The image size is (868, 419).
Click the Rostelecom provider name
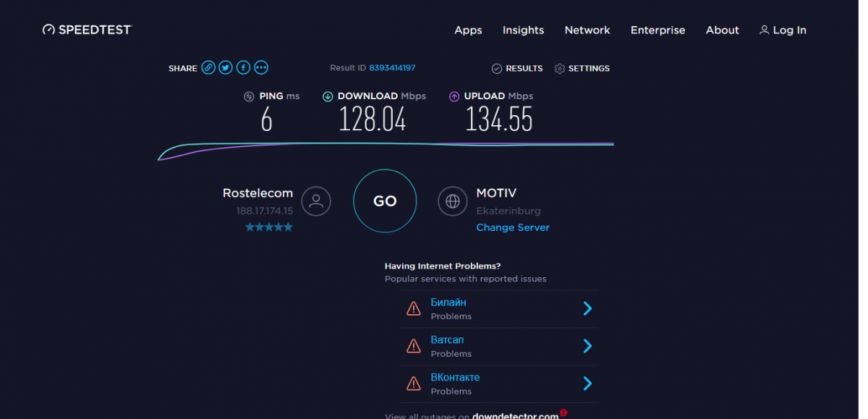click(x=258, y=193)
